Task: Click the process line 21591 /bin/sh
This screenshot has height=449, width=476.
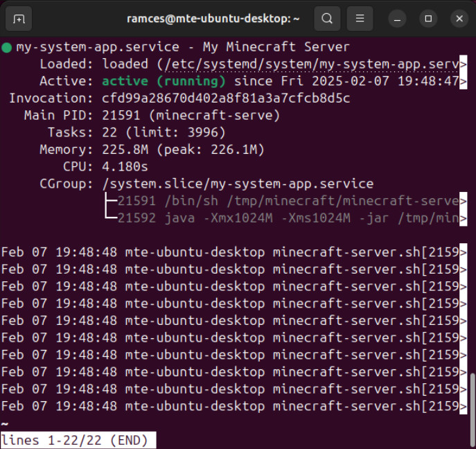Action: pyautogui.click(x=288, y=201)
